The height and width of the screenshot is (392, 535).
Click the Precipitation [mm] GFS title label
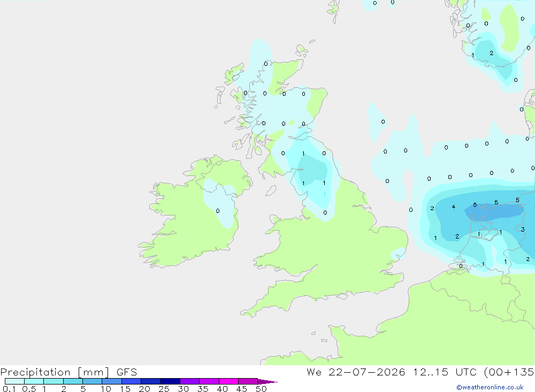68,372
